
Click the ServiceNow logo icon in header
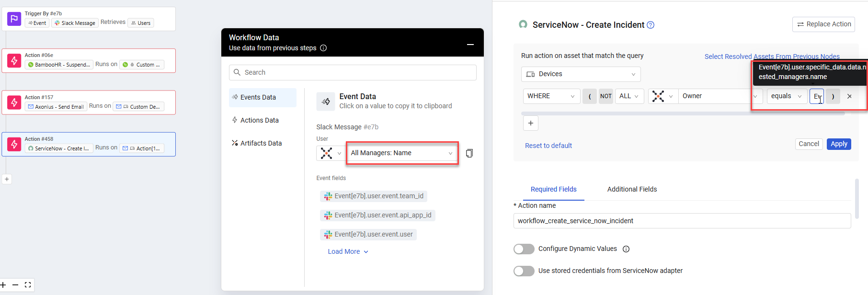tap(523, 24)
